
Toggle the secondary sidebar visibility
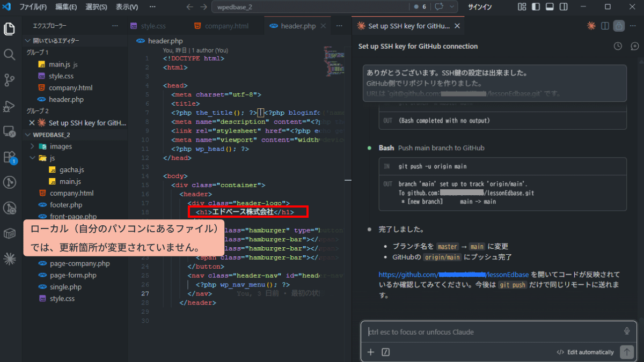[x=563, y=7]
